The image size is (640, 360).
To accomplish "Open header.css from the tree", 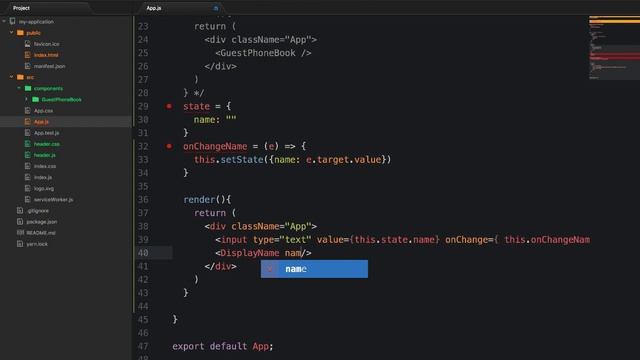I will pyautogui.click(x=47, y=144).
